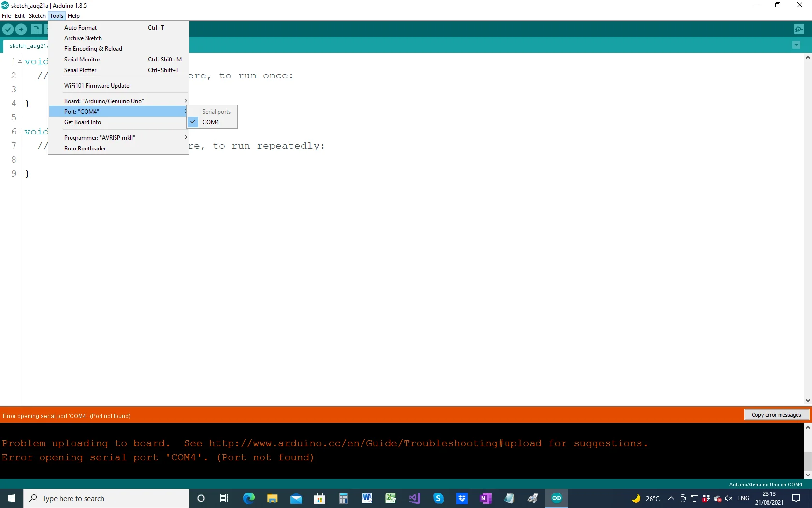Select the sketch_aug21a tab
Screen dimensions: 812x508
(x=27, y=46)
